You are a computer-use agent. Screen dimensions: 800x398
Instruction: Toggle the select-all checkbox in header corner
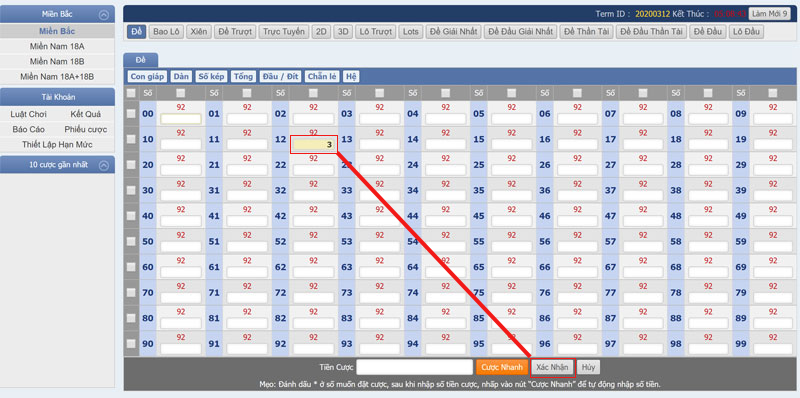tap(131, 93)
